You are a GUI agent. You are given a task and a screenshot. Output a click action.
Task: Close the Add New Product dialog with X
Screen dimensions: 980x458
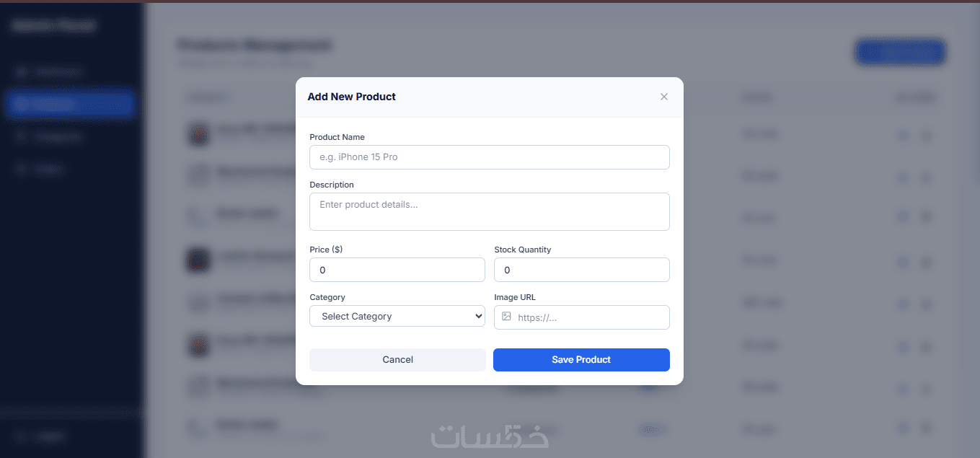coord(664,97)
